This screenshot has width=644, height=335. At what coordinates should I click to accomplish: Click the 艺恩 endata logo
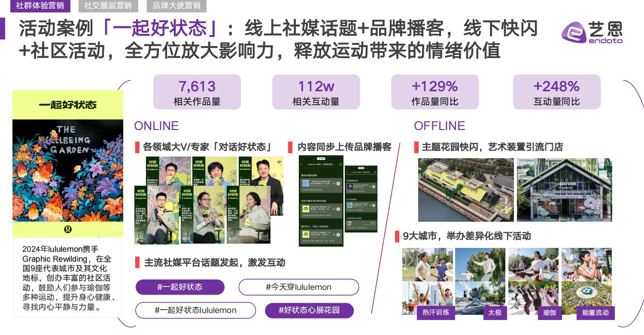click(x=592, y=32)
